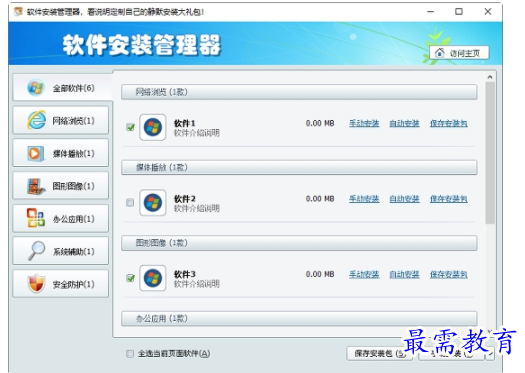Switch to 网络浏览(1) category

[x=61, y=121]
